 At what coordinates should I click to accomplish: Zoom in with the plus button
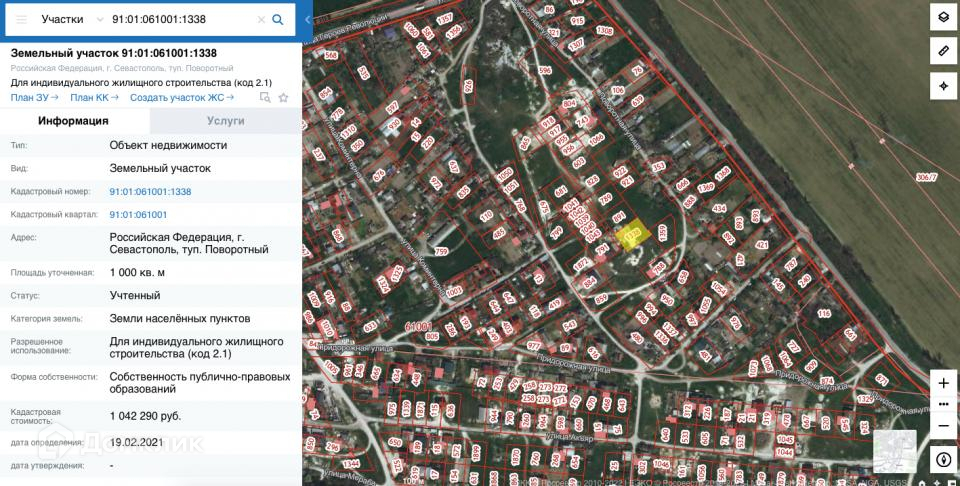click(x=943, y=383)
